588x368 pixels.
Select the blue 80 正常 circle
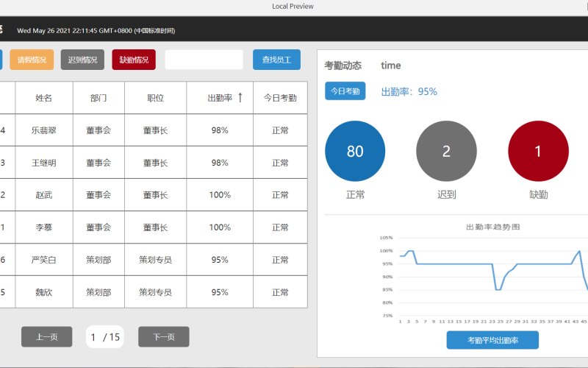[355, 151]
